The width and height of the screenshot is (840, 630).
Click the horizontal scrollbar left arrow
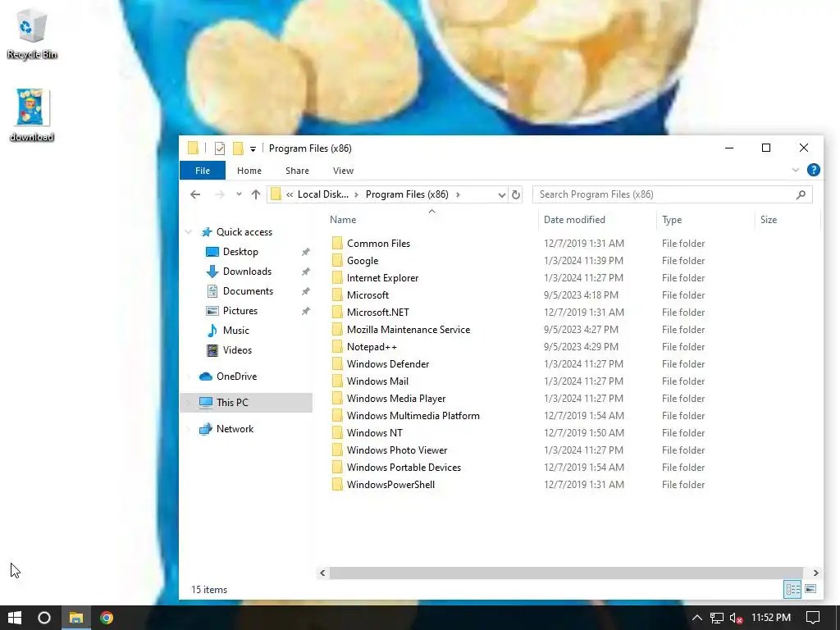pos(322,573)
